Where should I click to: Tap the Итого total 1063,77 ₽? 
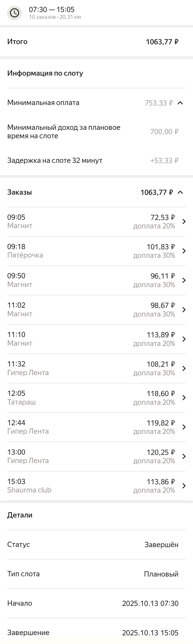point(162,42)
